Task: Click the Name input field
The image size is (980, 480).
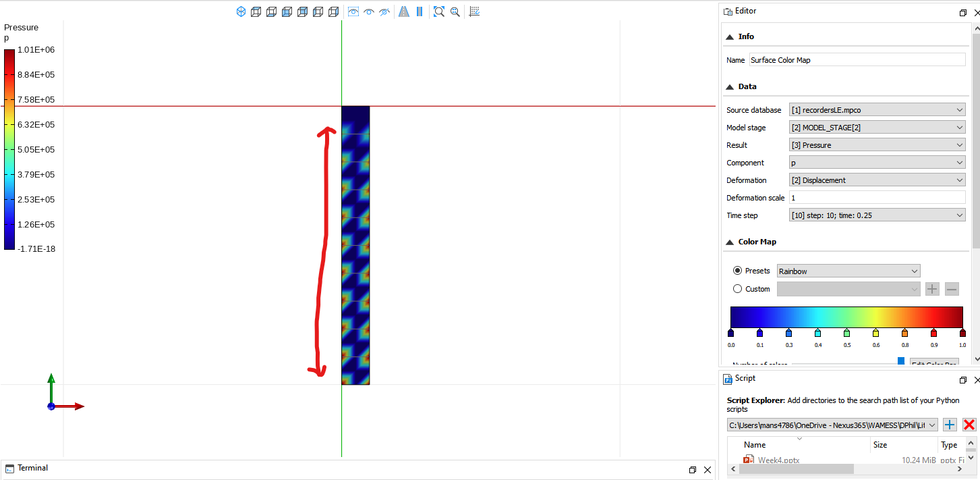Action: pos(857,60)
